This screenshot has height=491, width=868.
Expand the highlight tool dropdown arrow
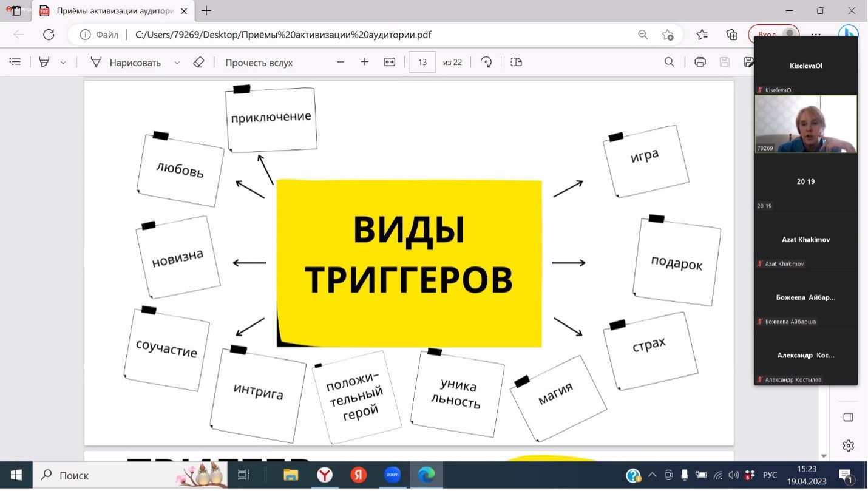(x=63, y=63)
